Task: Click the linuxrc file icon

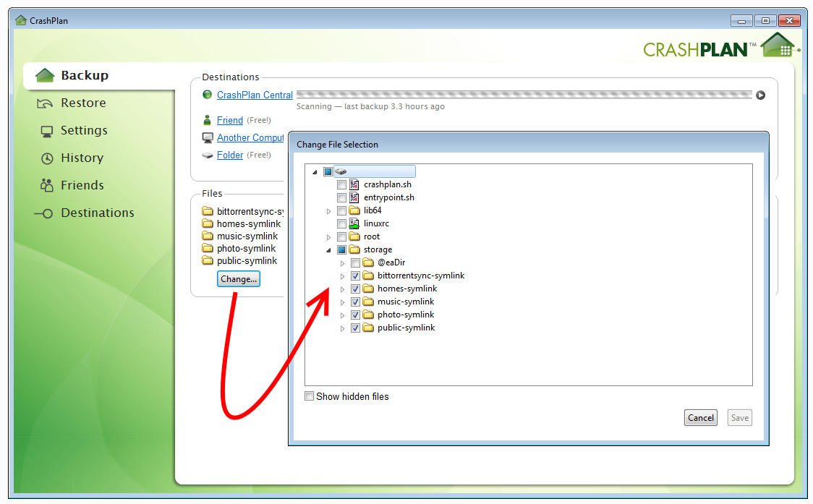Action: (x=354, y=223)
